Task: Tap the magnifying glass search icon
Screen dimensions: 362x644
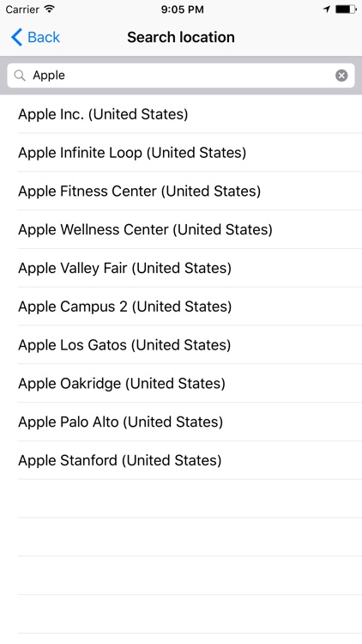Action: pos(19,76)
